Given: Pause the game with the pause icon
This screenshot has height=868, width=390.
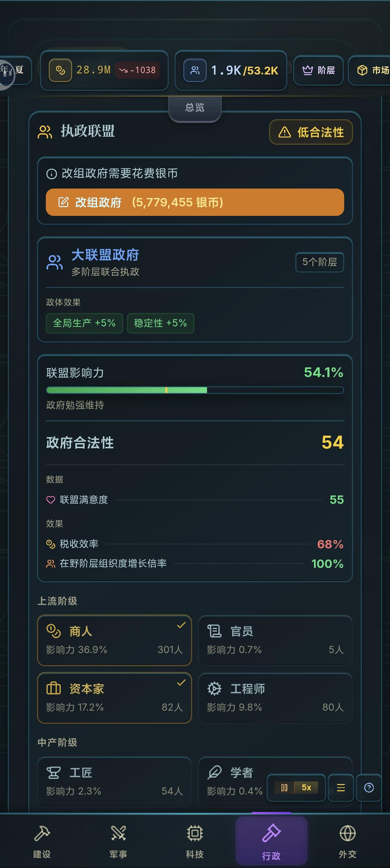Looking at the screenshot, I should point(284,787).
